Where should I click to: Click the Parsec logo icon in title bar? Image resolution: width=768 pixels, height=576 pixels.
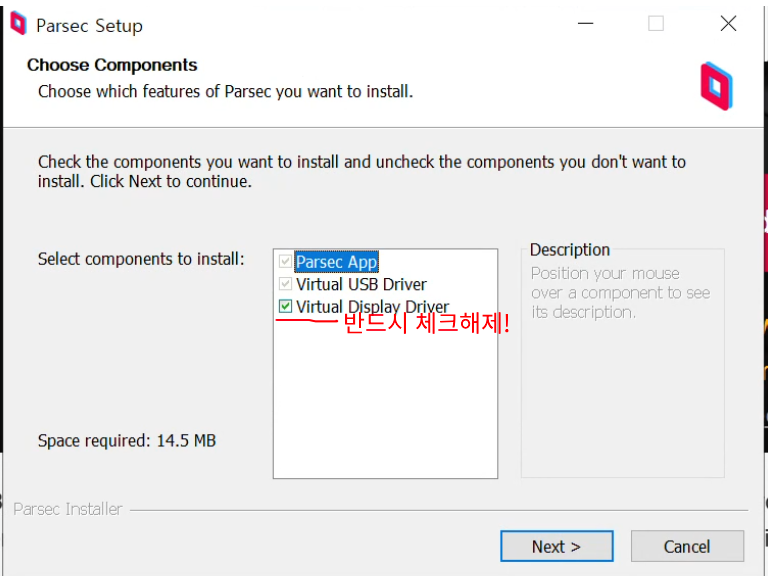[x=18, y=23]
